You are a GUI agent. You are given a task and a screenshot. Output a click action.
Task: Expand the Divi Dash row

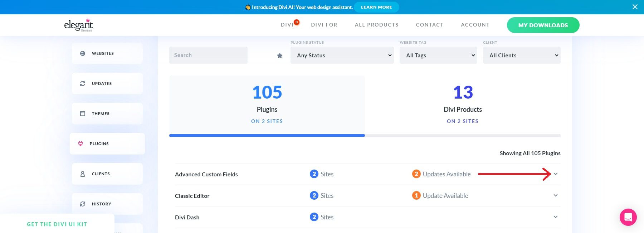coord(556,217)
